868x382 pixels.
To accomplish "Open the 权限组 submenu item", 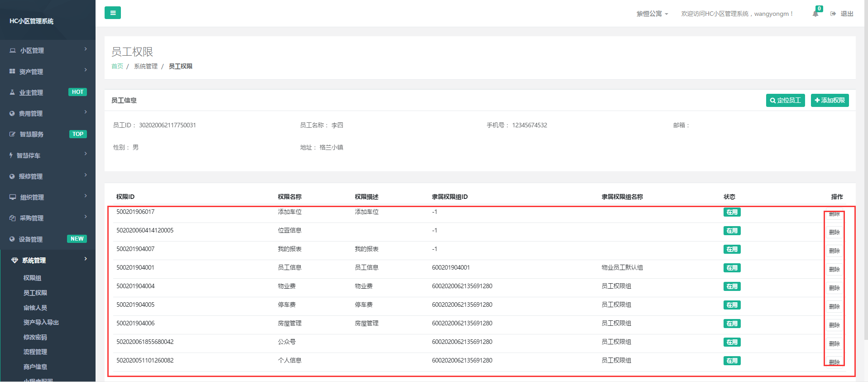I will click(32, 278).
